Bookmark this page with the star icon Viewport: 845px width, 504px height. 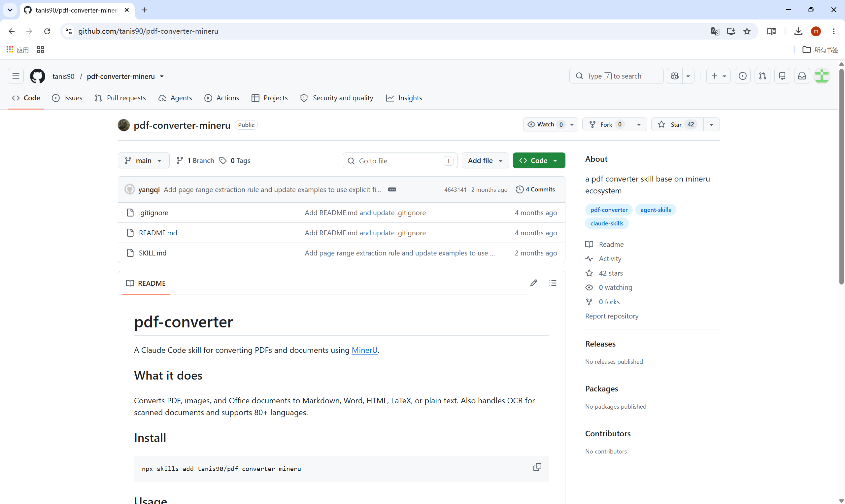tap(747, 31)
